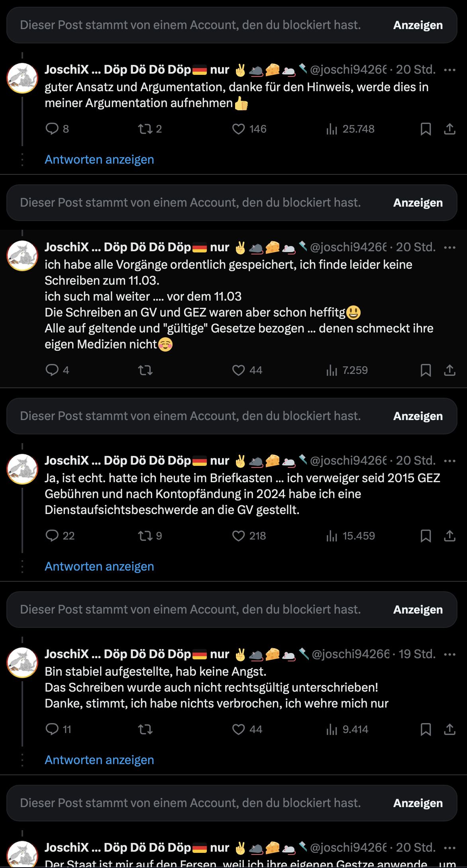This screenshot has width=467, height=868.
Task: Share the 'guter Ansatz' post
Action: (x=449, y=129)
